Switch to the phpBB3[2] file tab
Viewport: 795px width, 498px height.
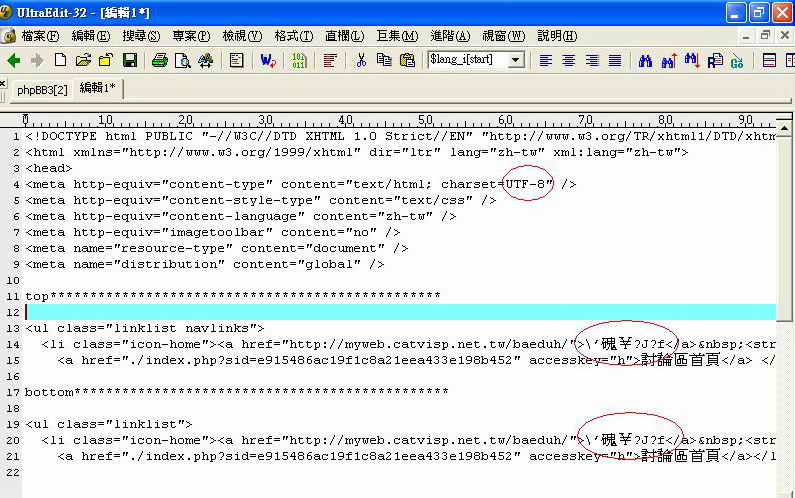click(x=42, y=90)
